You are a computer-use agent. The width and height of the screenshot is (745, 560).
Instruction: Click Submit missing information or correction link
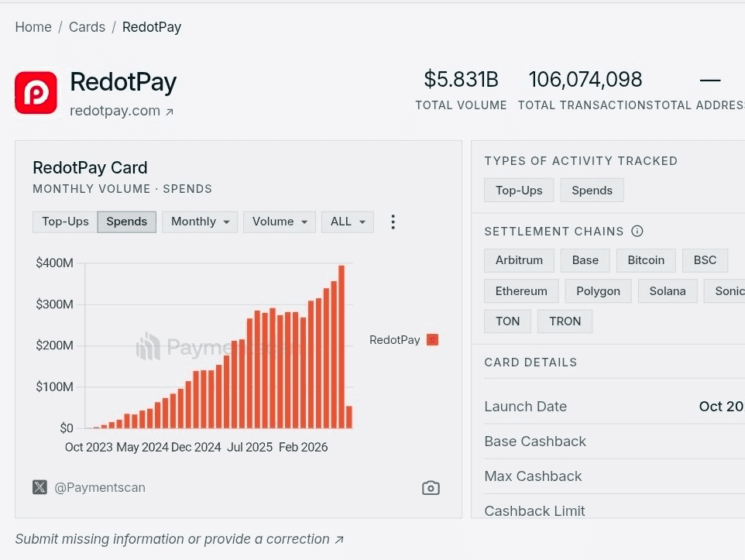(179, 539)
